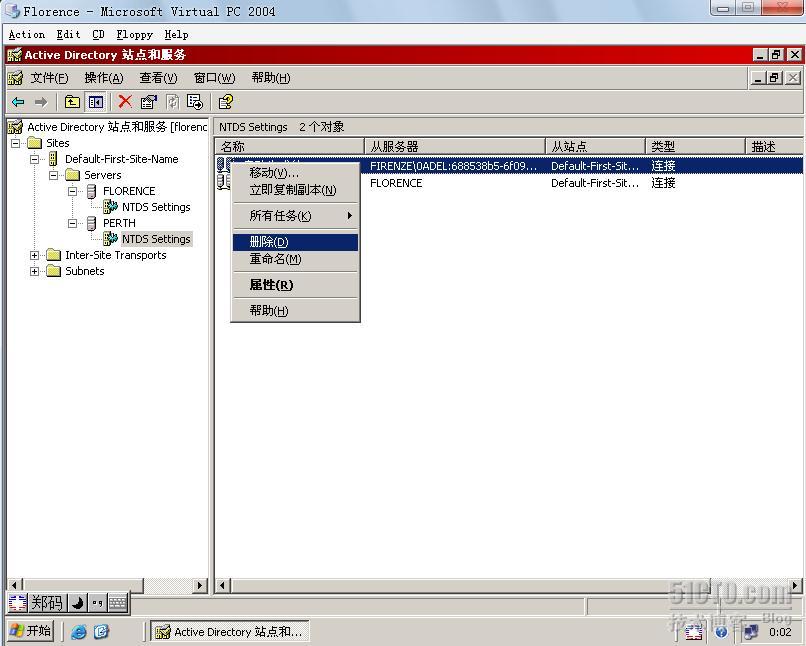The image size is (806, 646).
Task: Choose 立即复制副本(N) in the context menu
Action: pos(296,190)
